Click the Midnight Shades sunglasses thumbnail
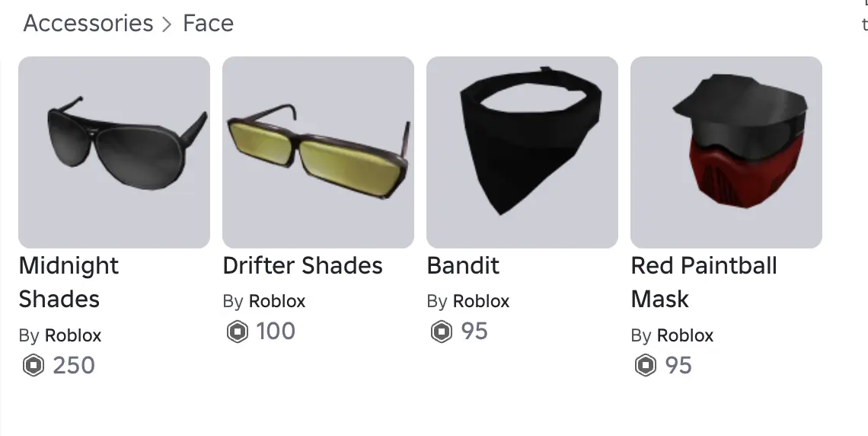This screenshot has height=436, width=868. tap(114, 152)
